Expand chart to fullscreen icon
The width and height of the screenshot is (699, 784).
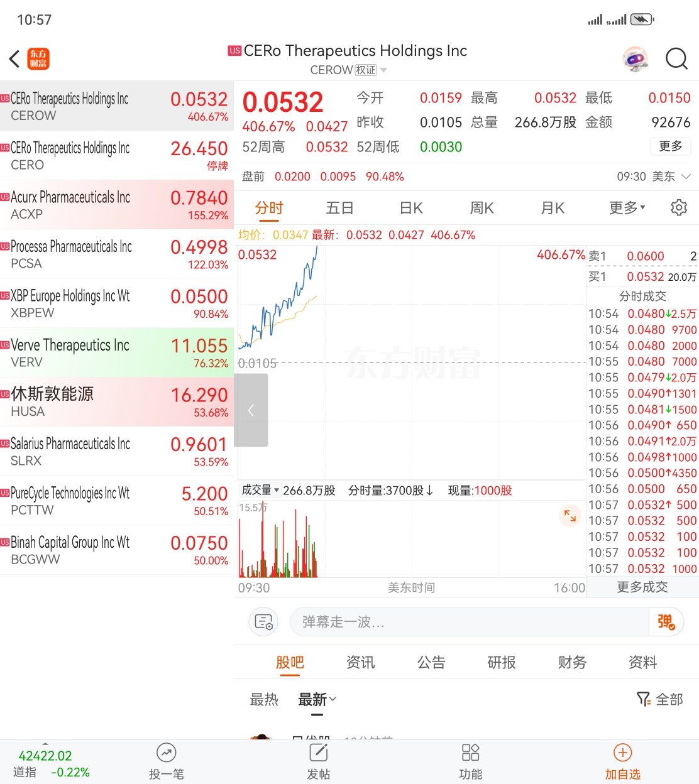click(570, 516)
